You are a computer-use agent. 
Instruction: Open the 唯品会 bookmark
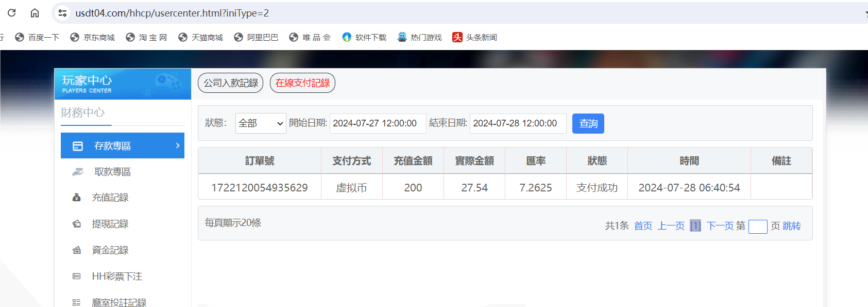tap(310, 37)
